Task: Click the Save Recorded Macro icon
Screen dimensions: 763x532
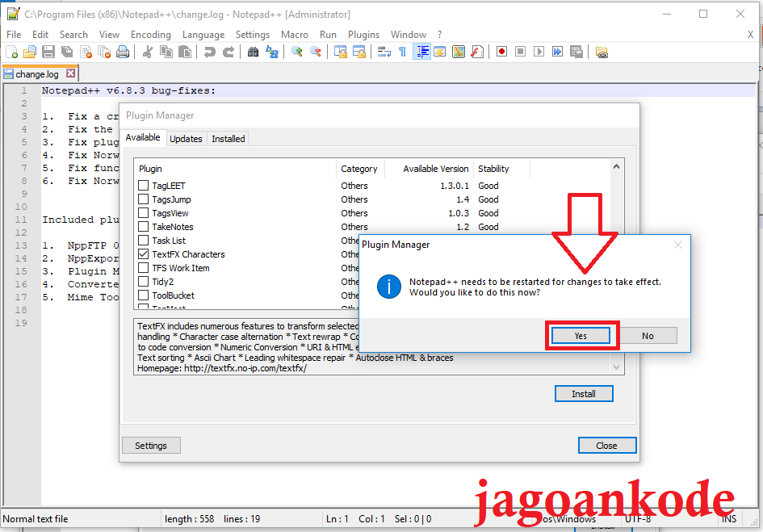Action: pos(576,52)
